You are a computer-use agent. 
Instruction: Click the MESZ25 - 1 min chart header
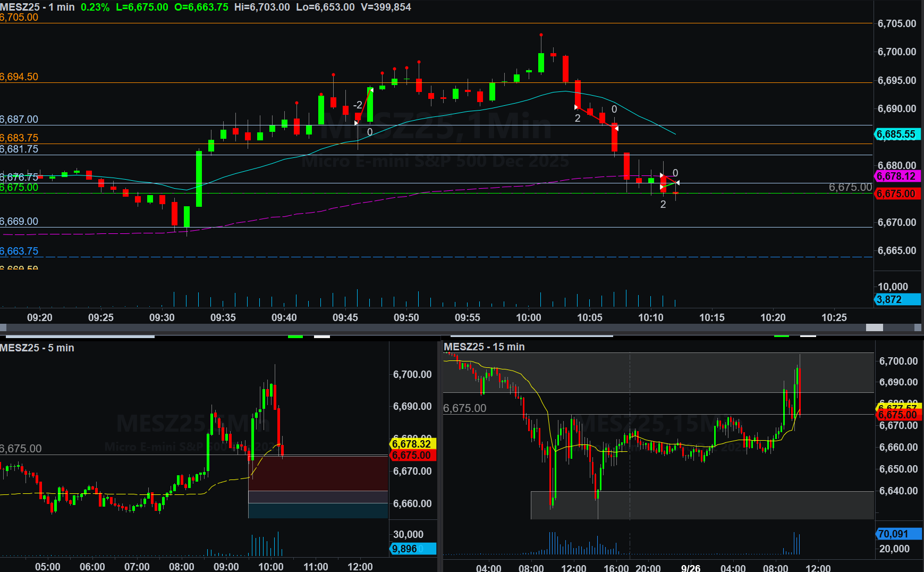(37, 7)
